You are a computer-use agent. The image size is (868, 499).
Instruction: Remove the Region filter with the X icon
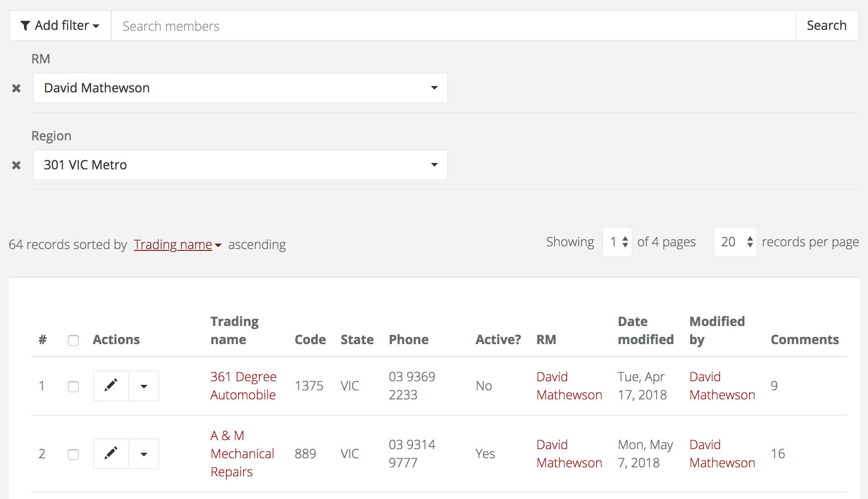tap(16, 165)
